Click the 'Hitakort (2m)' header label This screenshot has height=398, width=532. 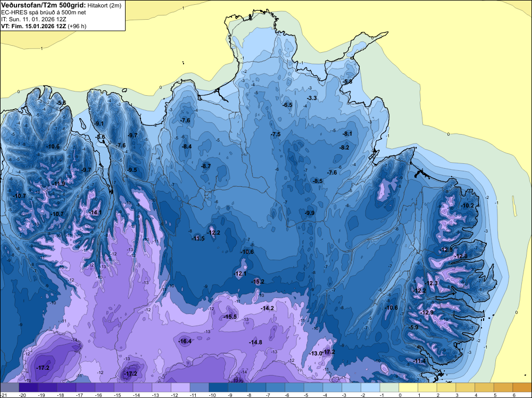[x=104, y=5]
